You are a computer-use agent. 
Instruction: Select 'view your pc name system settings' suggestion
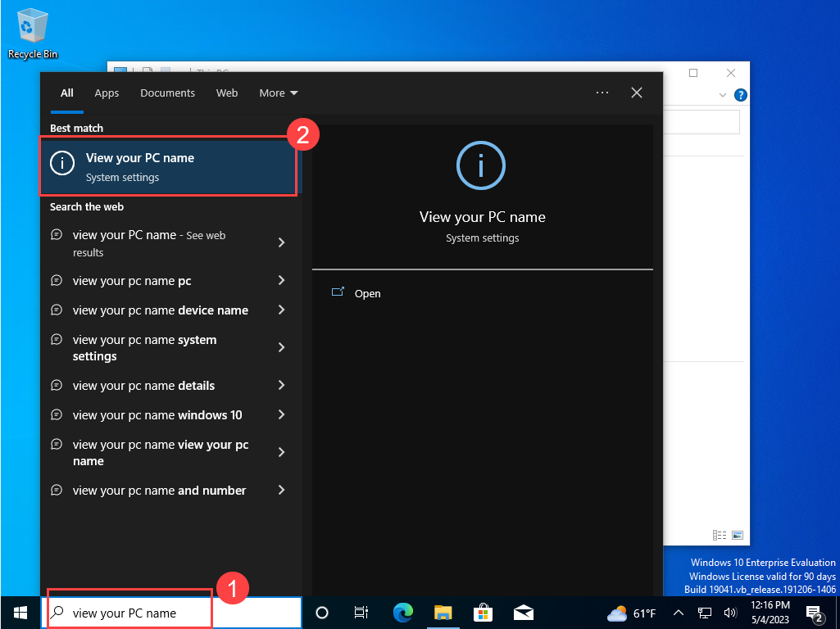point(144,348)
